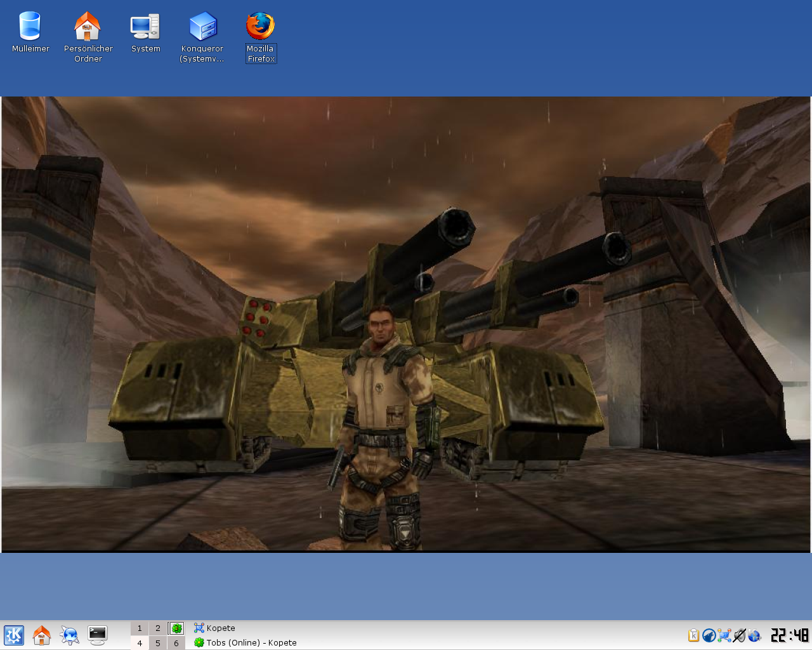812x650 pixels.
Task: Select the Mozilla Firefox desktop icon
Action: pyautogui.click(x=260, y=27)
